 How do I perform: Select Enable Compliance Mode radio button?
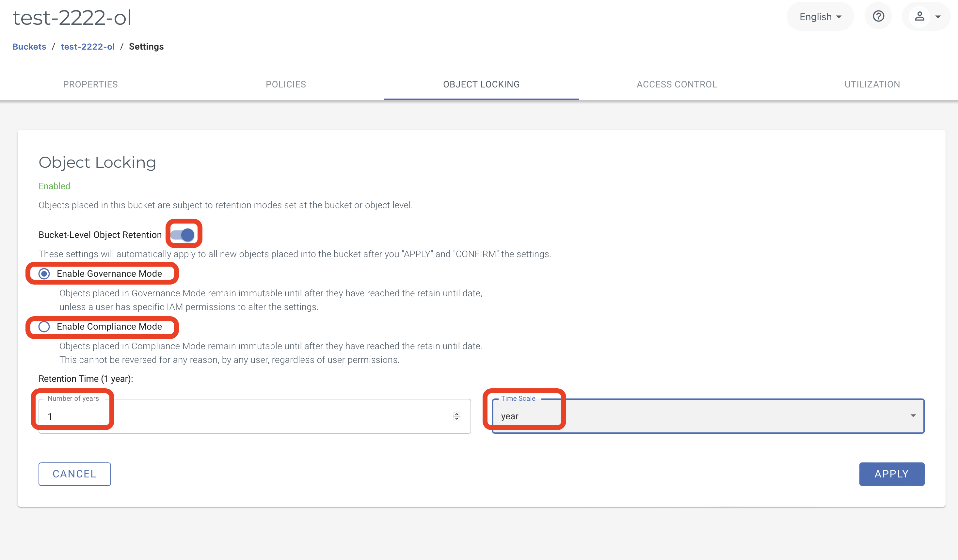44,327
